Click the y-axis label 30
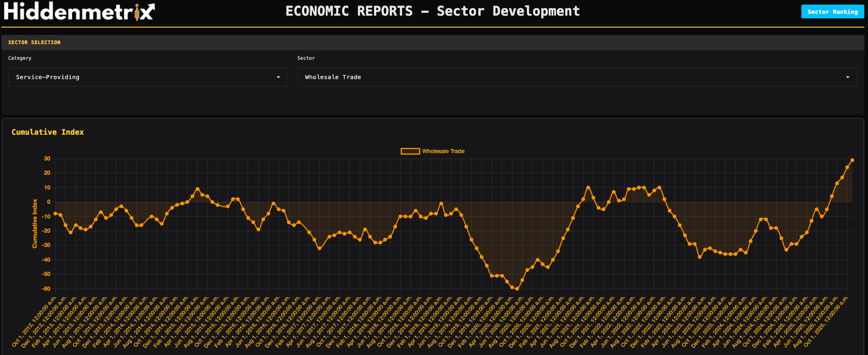Screen dimensions: 868x355 (47, 159)
